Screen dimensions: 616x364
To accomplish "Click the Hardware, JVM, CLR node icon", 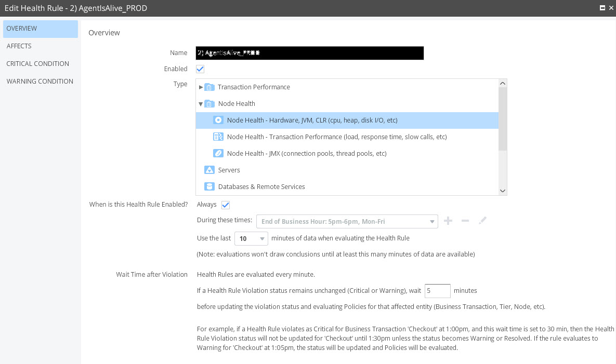I will point(218,120).
